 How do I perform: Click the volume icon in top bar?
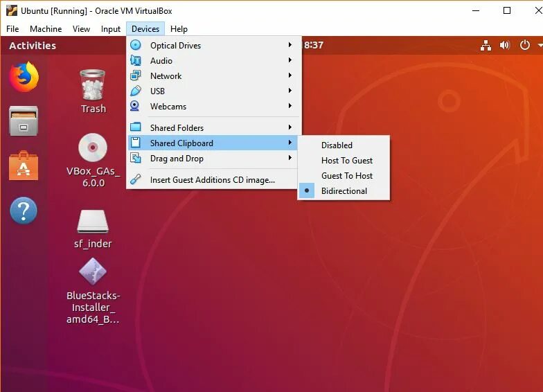pyautogui.click(x=504, y=45)
